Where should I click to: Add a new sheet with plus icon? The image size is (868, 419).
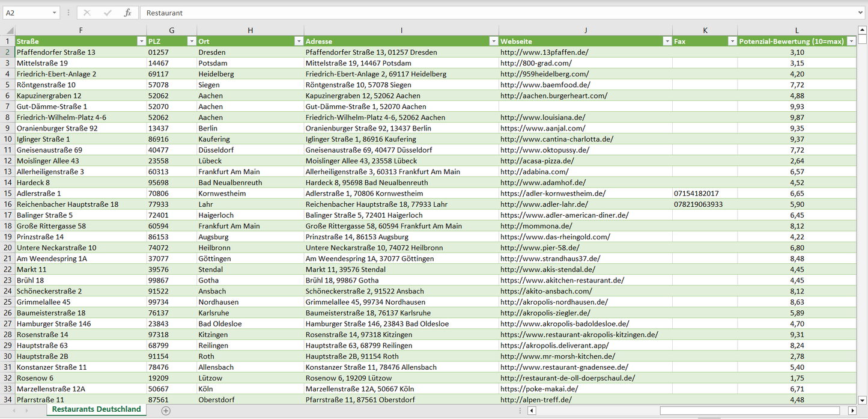click(166, 411)
